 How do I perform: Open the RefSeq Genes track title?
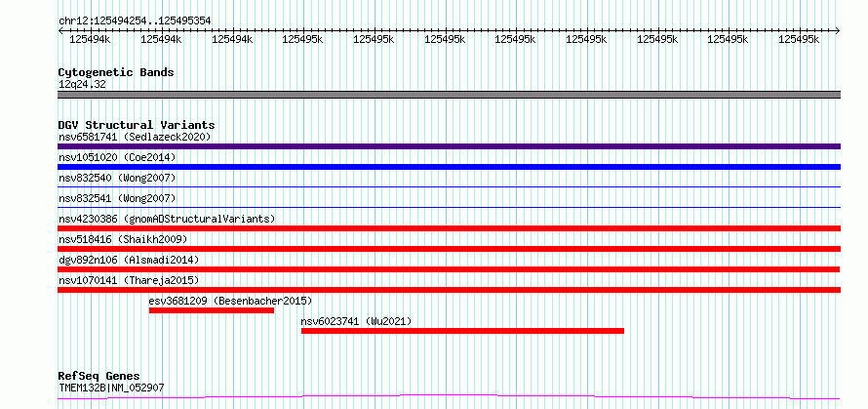99,377
